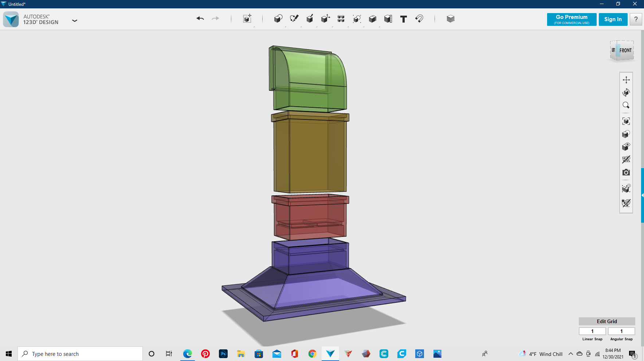Open the Windows notification center
Viewport: 644px width, 361px height.
coord(633,354)
